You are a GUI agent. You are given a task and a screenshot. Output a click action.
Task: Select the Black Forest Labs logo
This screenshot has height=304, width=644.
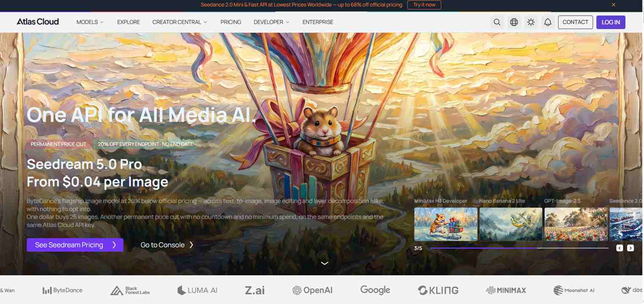coord(130,290)
